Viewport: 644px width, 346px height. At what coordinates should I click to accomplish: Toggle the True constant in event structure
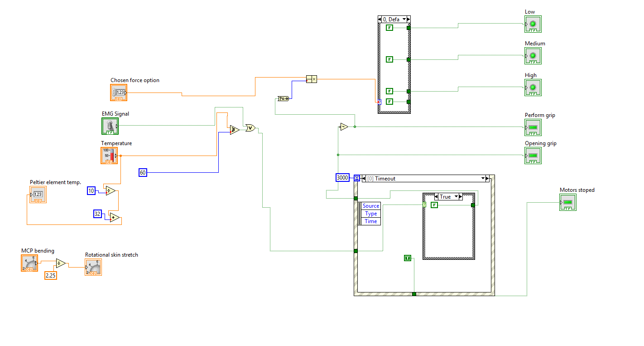[408, 258]
